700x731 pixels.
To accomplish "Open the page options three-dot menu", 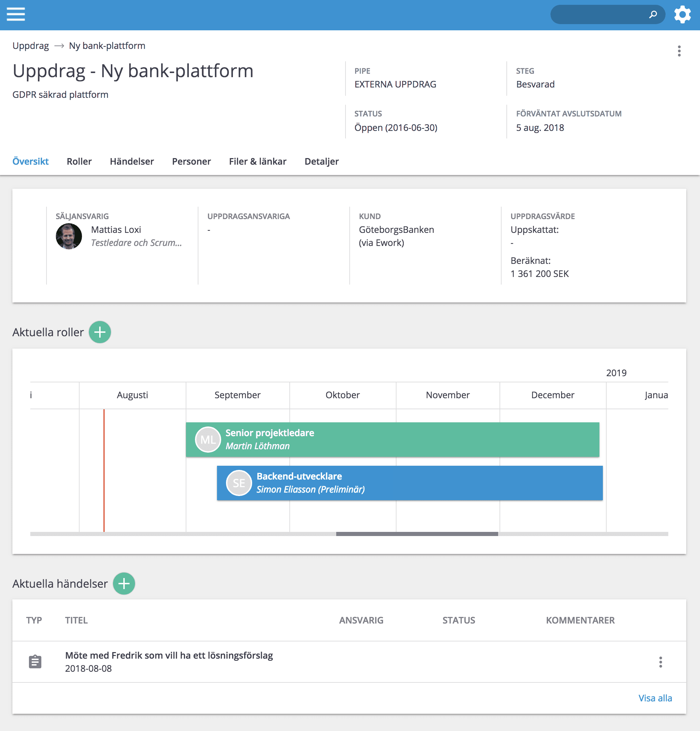I will (679, 51).
